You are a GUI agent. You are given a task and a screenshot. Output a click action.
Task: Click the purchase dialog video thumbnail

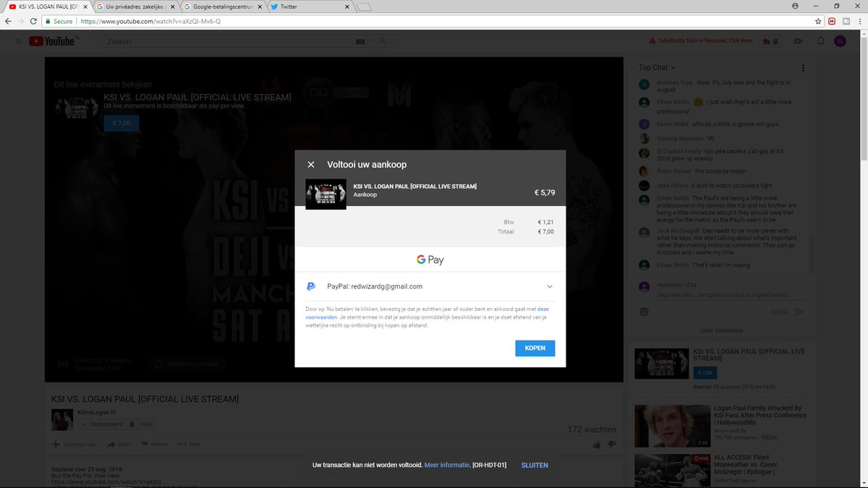325,194
